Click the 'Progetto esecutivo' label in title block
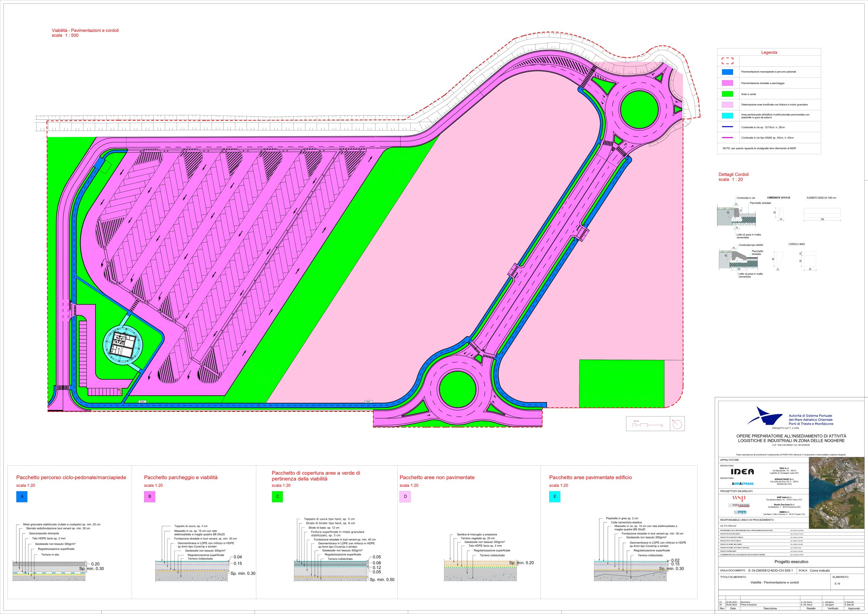Image resolution: width=868 pixels, height=614 pixels. point(791,561)
